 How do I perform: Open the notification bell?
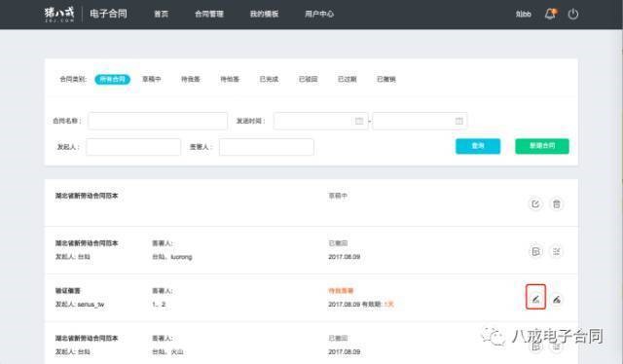pyautogui.click(x=550, y=14)
